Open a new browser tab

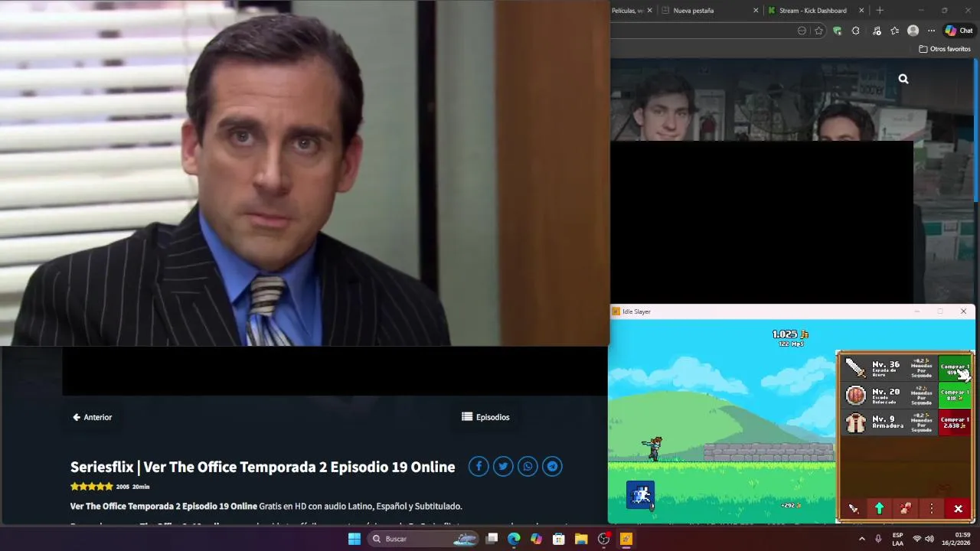tap(880, 11)
